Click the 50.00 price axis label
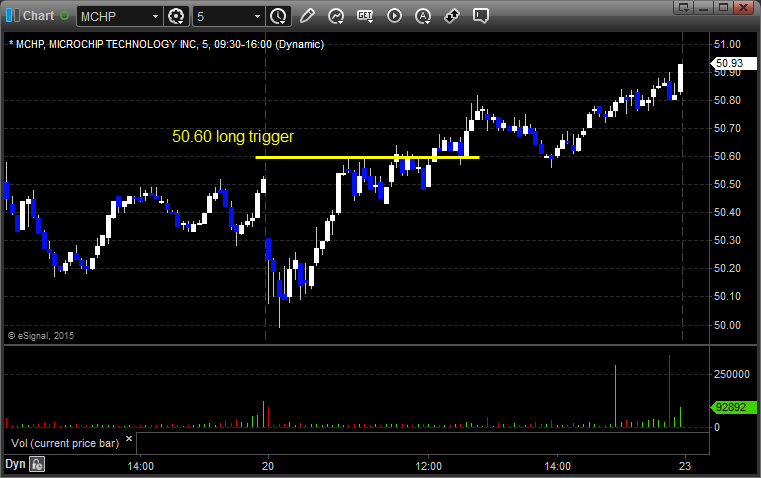The width and height of the screenshot is (761, 478). point(727,325)
